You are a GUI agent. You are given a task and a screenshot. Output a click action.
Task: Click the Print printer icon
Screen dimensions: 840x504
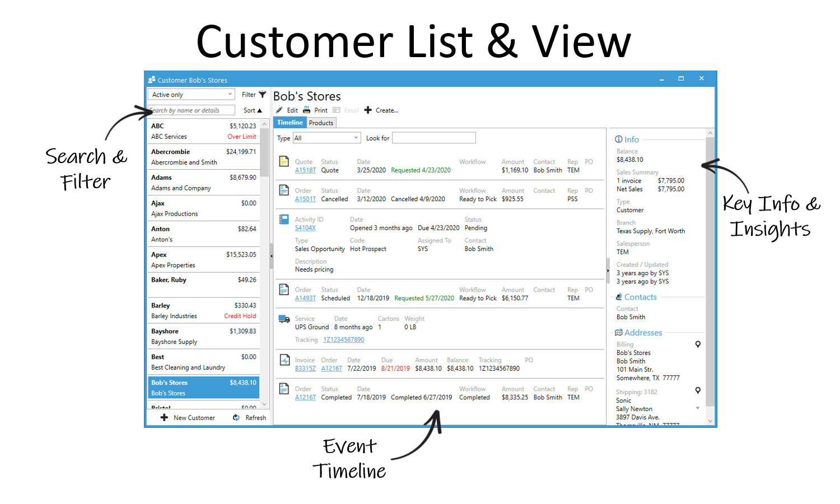click(306, 110)
